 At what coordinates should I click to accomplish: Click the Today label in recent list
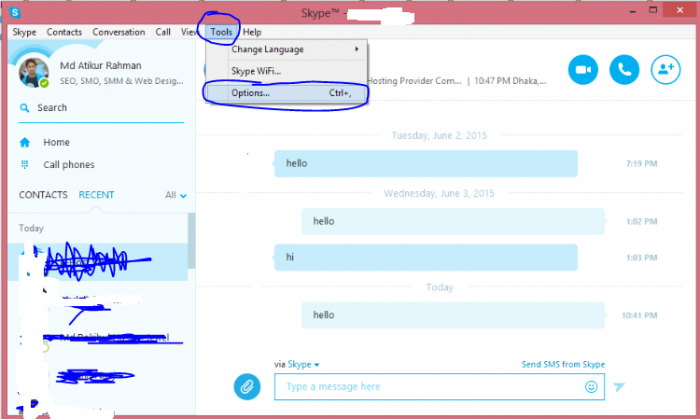tap(31, 228)
